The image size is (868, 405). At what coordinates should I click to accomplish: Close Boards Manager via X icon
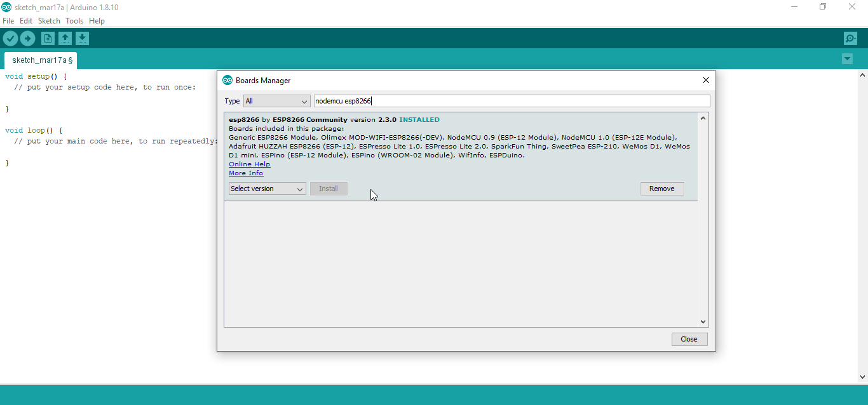click(705, 80)
